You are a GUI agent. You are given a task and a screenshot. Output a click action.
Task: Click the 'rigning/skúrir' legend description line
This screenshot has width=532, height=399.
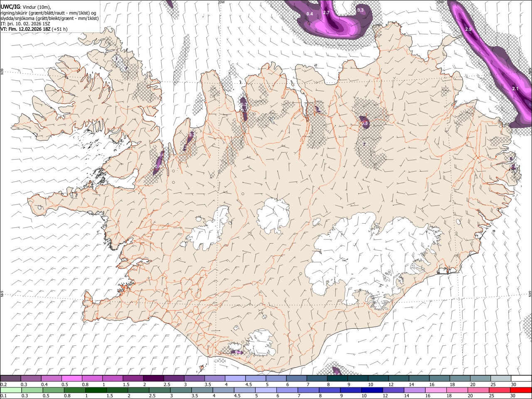coord(48,13)
